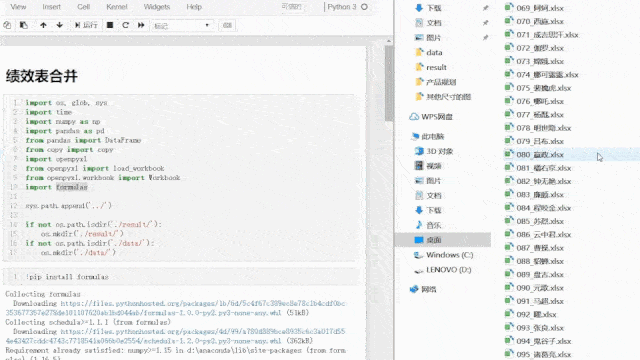The width and height of the screenshot is (640, 360).
Task: Click the Documents icon under This PC
Action: (x=419, y=196)
